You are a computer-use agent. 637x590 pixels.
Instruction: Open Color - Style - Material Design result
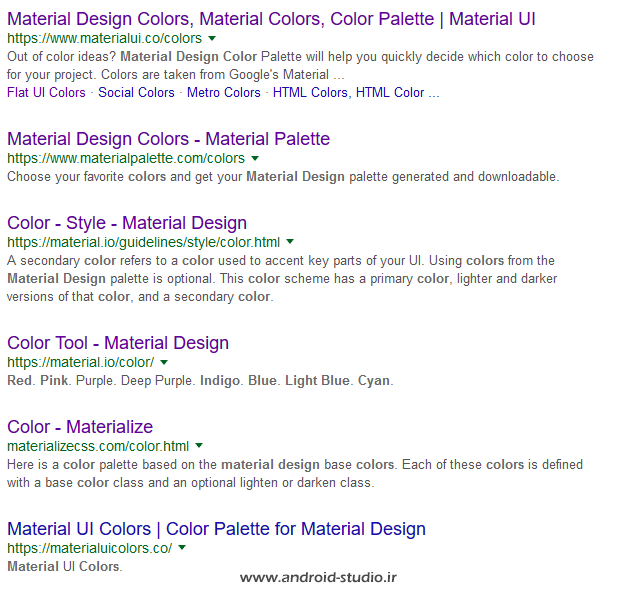pyautogui.click(x=127, y=223)
